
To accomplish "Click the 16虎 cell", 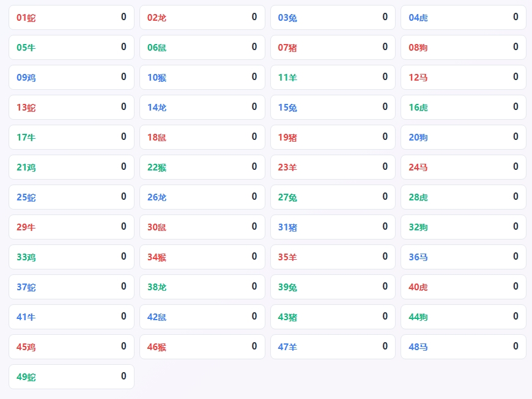I will [x=464, y=107].
